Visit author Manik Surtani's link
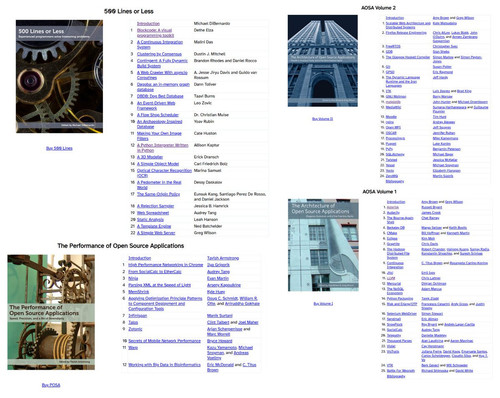This screenshot has height=398, width=500. tap(220, 316)
